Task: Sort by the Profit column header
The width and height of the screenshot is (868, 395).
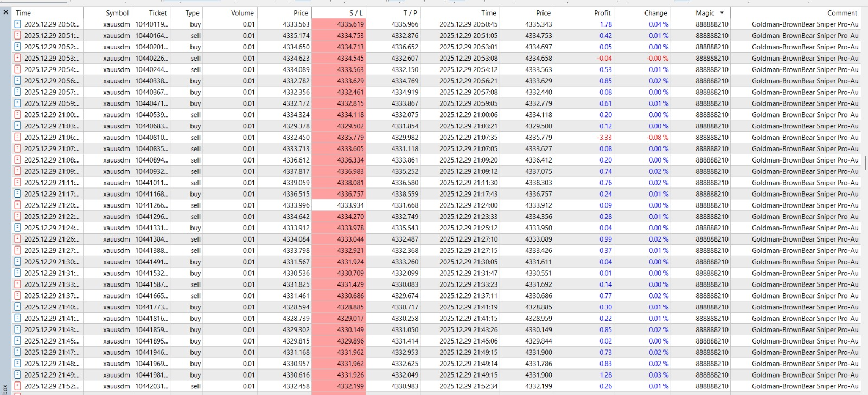Action: [x=602, y=13]
